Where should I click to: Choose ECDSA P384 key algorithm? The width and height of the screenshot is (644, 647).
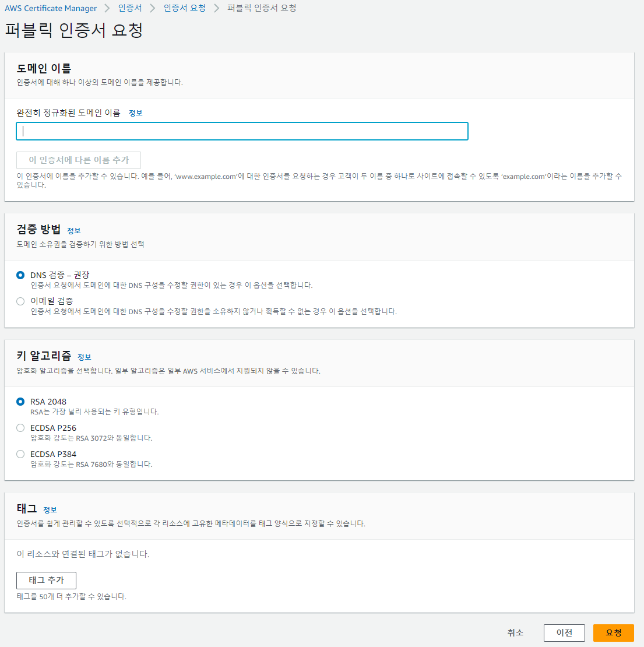[20, 454]
